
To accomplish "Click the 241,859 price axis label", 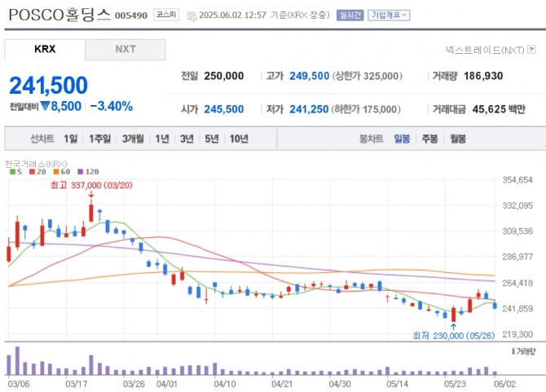I will click(517, 309).
